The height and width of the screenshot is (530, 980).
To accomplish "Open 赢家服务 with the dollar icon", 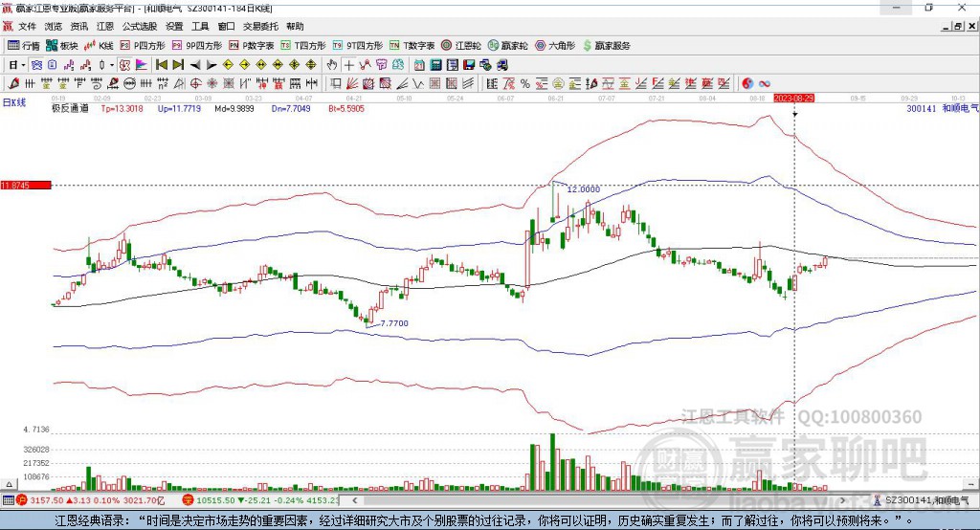I will (x=606, y=46).
